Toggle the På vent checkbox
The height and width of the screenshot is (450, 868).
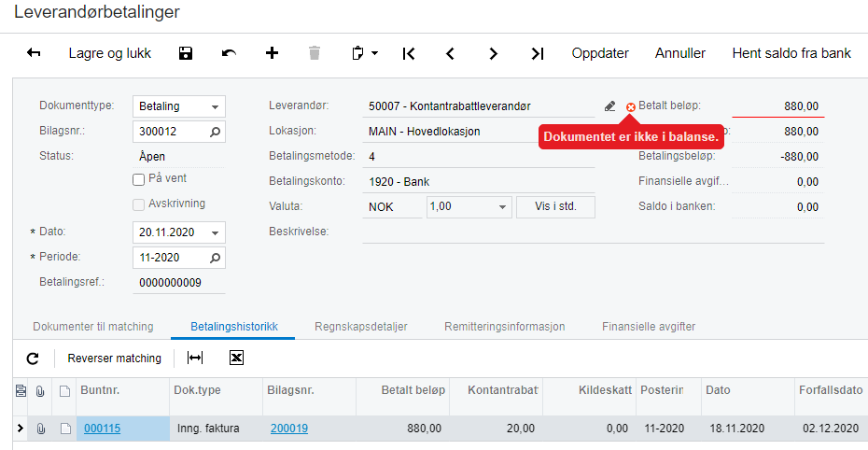(x=138, y=179)
